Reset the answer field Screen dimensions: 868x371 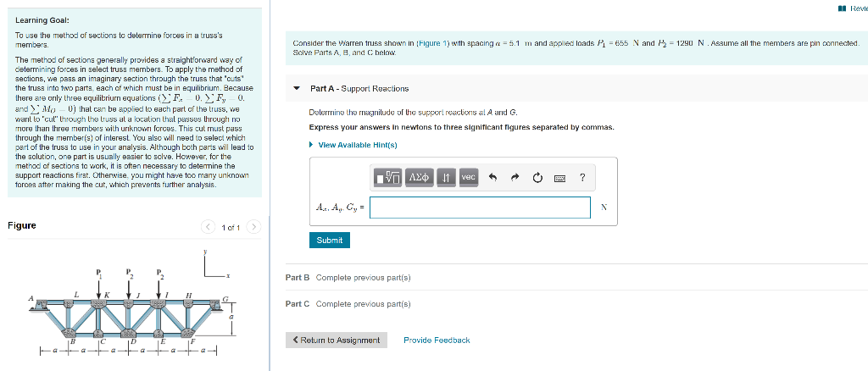coord(537,178)
